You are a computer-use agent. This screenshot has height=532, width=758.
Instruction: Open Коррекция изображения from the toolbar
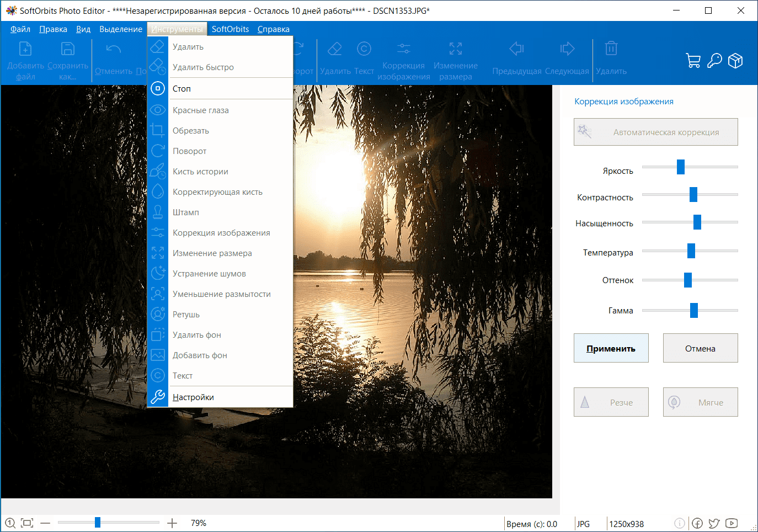tap(404, 49)
